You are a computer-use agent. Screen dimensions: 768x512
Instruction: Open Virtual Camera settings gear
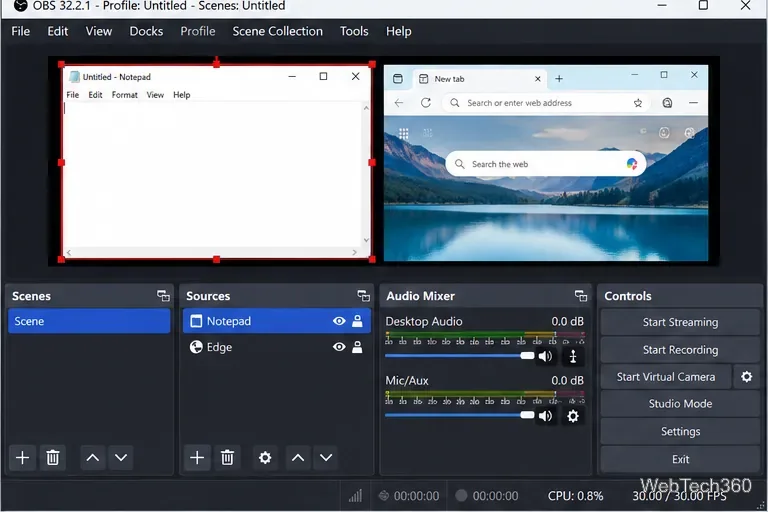(746, 377)
